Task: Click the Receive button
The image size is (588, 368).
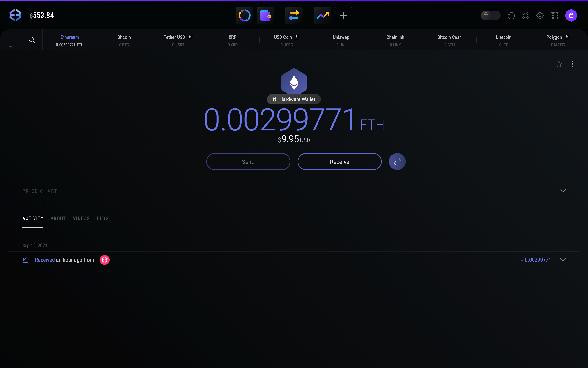Action: coord(339,162)
